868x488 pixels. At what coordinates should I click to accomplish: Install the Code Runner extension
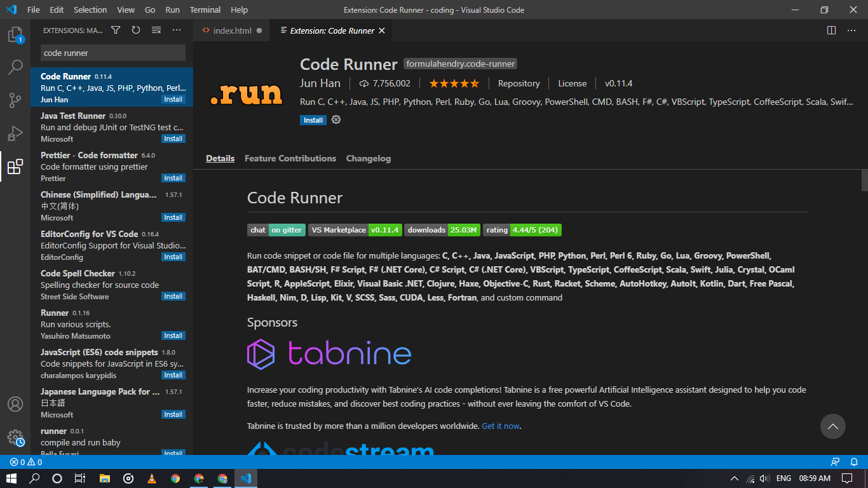click(x=313, y=119)
